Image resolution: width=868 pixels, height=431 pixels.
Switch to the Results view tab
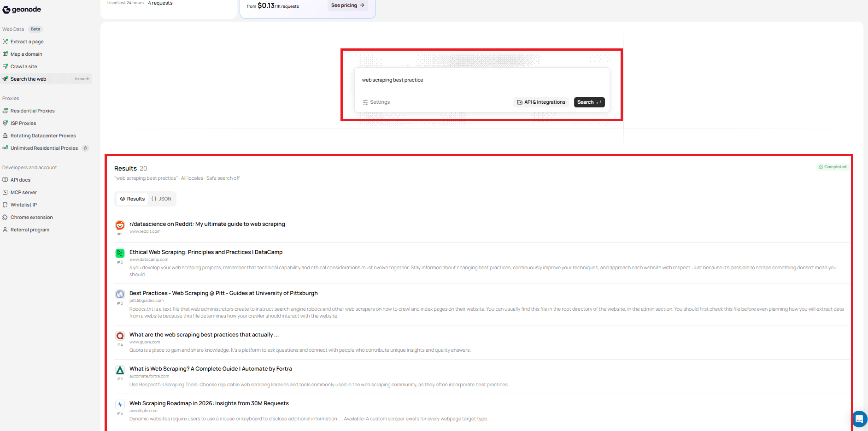(132, 199)
